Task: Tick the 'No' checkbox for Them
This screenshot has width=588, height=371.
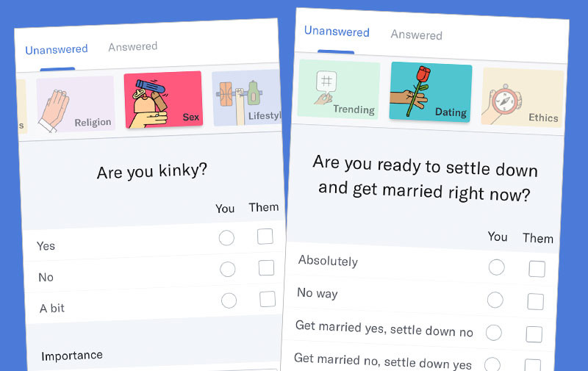Action: point(266,267)
